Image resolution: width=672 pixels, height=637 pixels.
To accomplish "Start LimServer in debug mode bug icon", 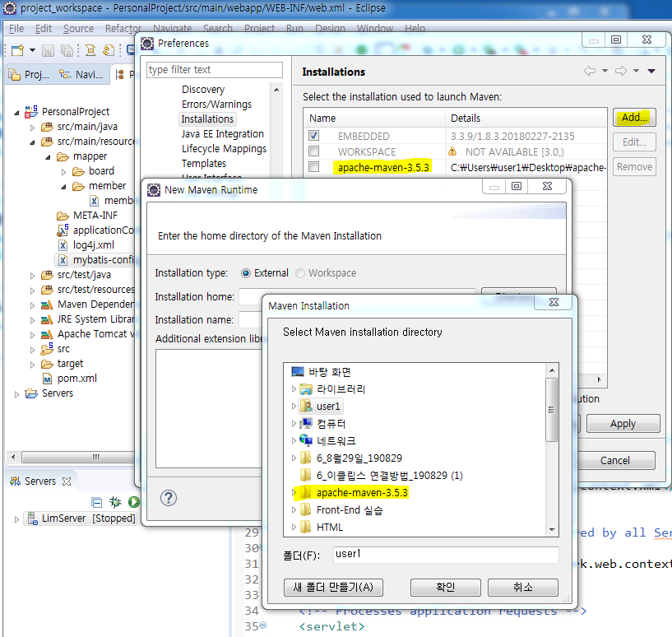I will 115,502.
